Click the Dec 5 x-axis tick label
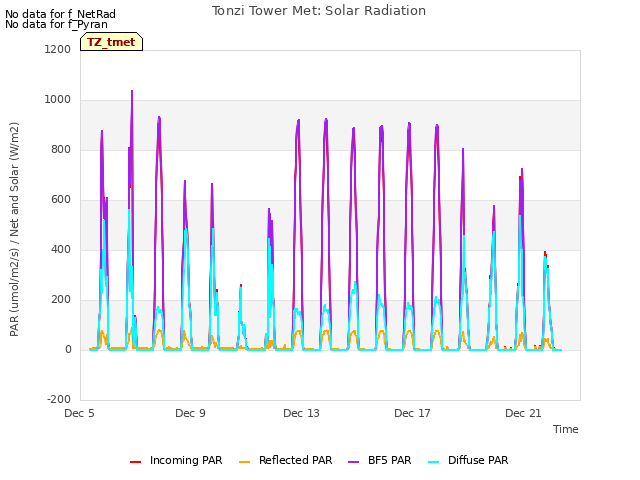This screenshot has height=480, width=640. (79, 413)
